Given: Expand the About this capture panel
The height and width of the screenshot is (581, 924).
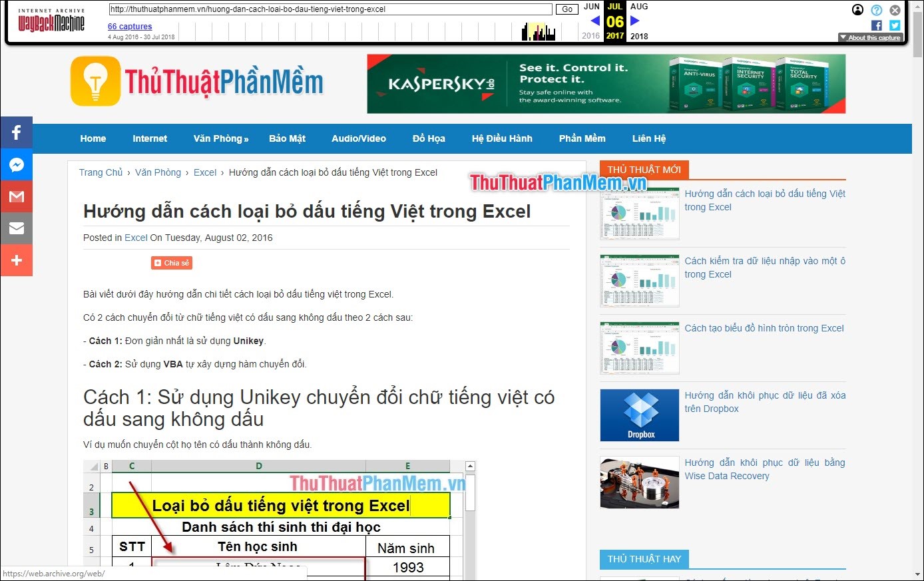Looking at the screenshot, I should click(x=870, y=38).
